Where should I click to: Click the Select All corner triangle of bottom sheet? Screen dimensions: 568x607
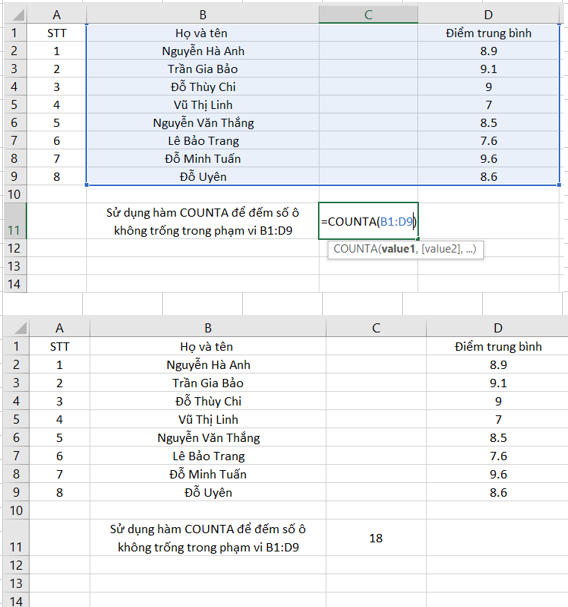point(17,328)
